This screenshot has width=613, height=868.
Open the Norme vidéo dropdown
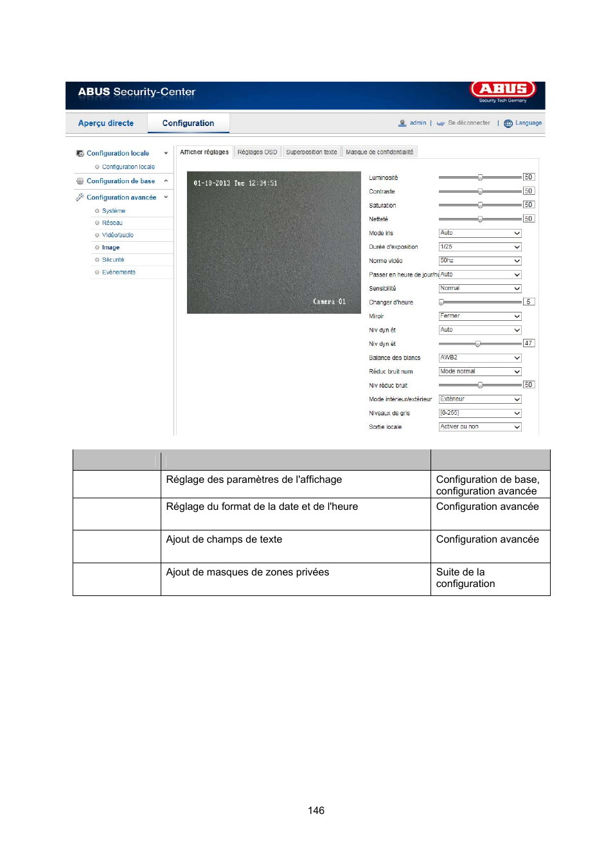tap(480, 261)
